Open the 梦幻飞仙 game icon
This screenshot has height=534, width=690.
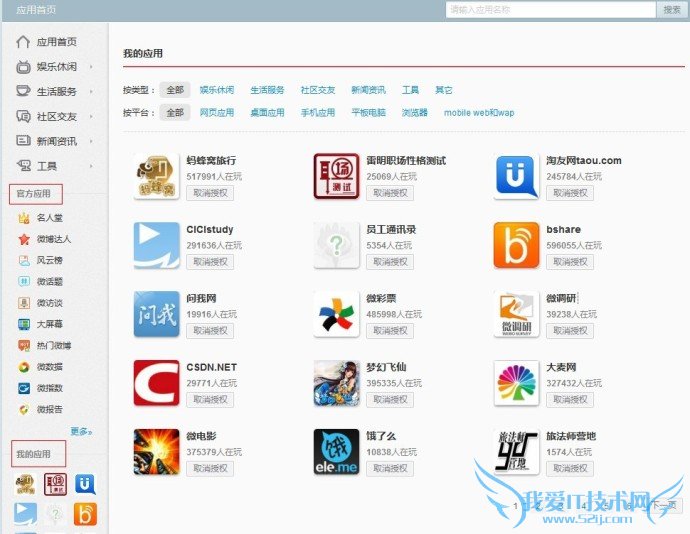point(336,383)
